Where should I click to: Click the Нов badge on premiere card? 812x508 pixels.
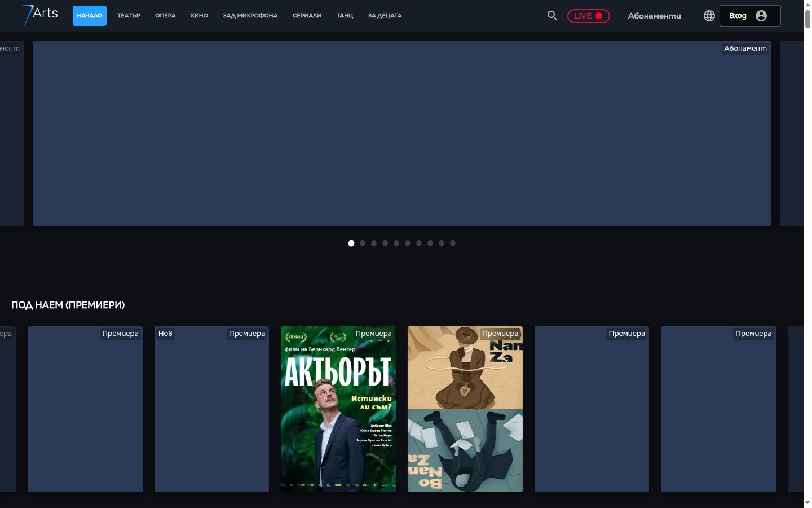pos(165,334)
